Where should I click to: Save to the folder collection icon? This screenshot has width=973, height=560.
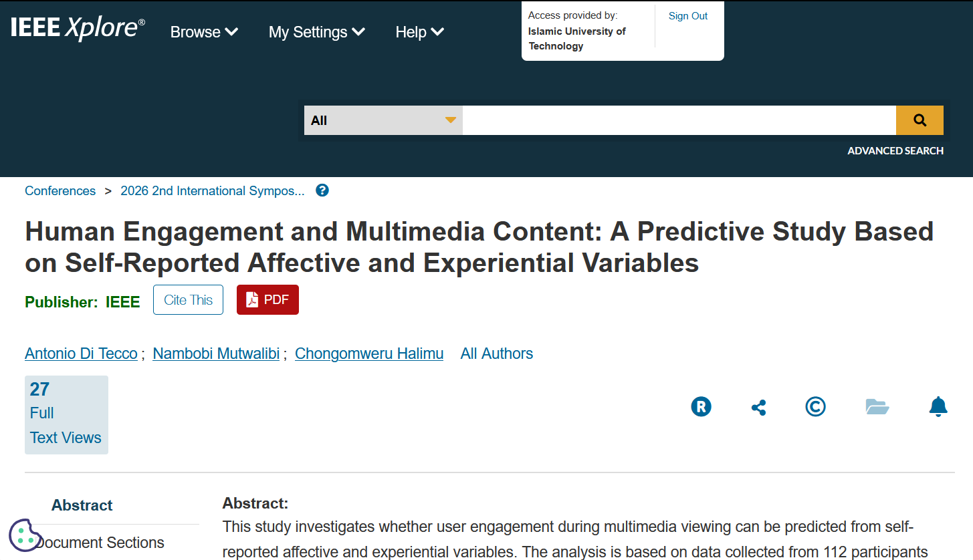pos(877,406)
